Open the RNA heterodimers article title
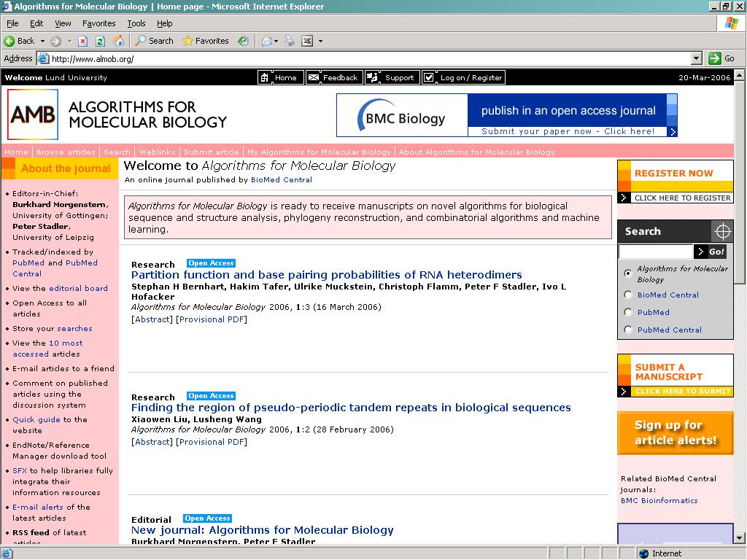The image size is (747, 560). click(326, 275)
